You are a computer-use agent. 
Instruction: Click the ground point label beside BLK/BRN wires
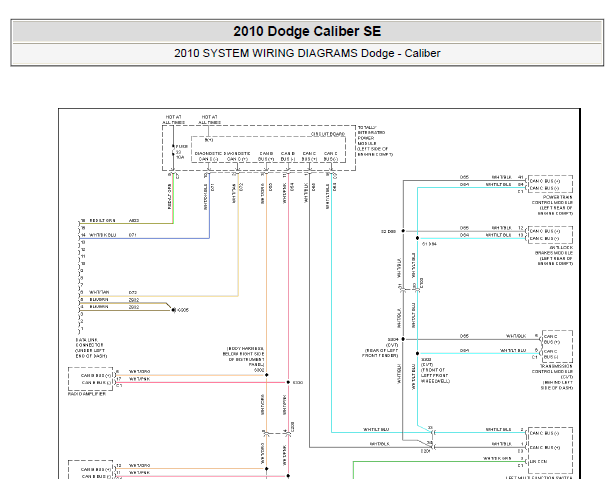(183, 310)
